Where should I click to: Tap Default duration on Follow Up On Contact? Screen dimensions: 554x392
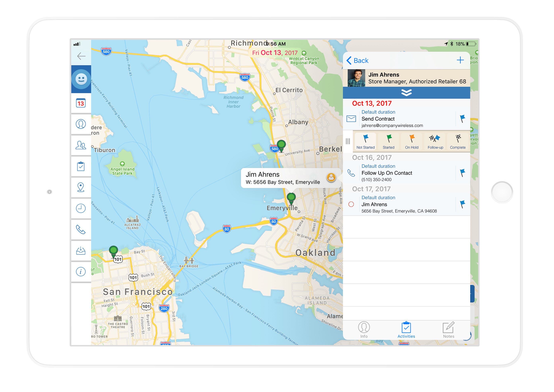pos(378,166)
